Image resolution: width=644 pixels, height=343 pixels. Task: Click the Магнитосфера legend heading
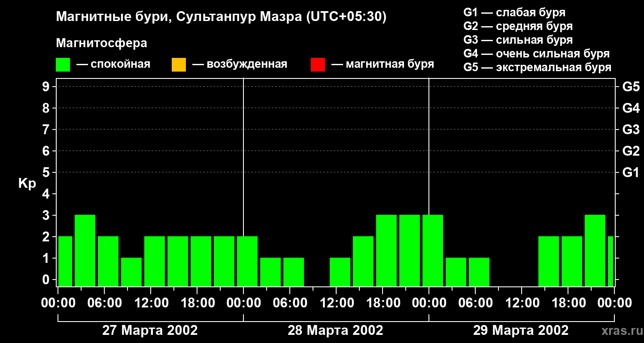pos(102,43)
